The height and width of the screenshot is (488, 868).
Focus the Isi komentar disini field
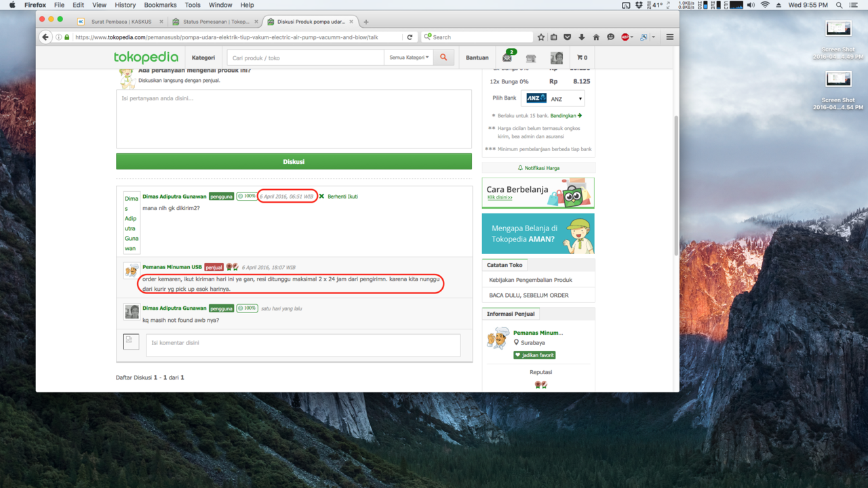[x=303, y=345]
